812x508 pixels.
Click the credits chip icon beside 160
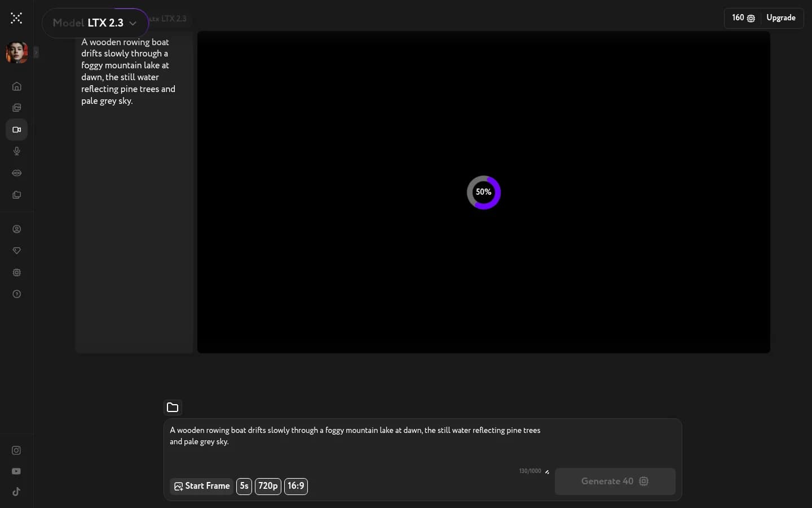point(750,18)
